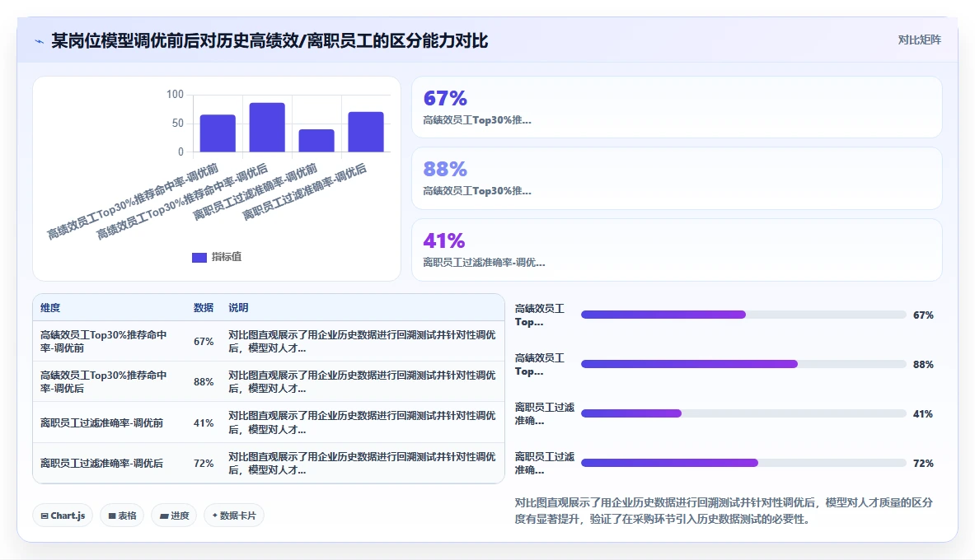Click the 72% label beside progress bar
Viewport: 975px width, 560px height.
point(923,463)
